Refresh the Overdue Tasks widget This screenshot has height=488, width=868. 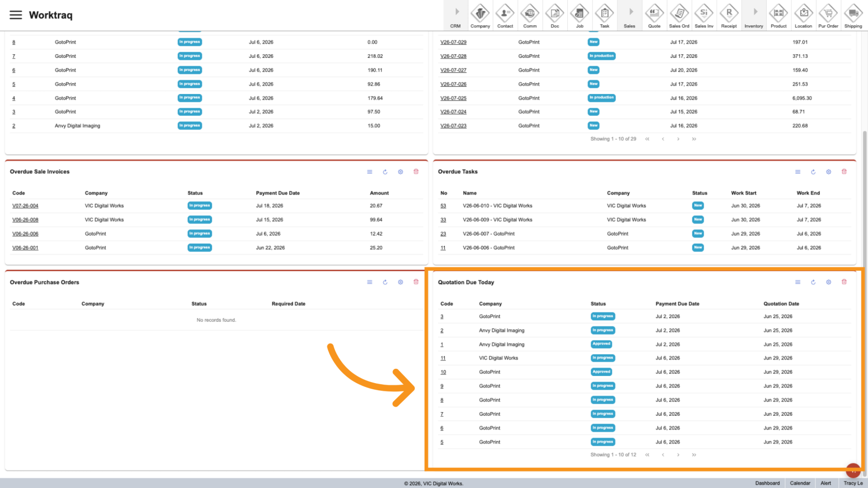tap(813, 172)
